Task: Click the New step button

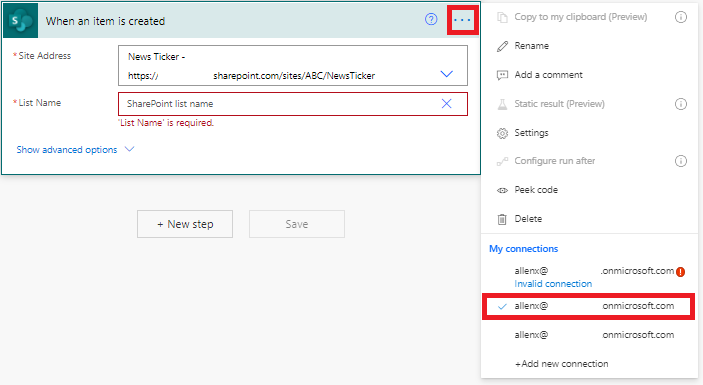Action: click(x=185, y=224)
